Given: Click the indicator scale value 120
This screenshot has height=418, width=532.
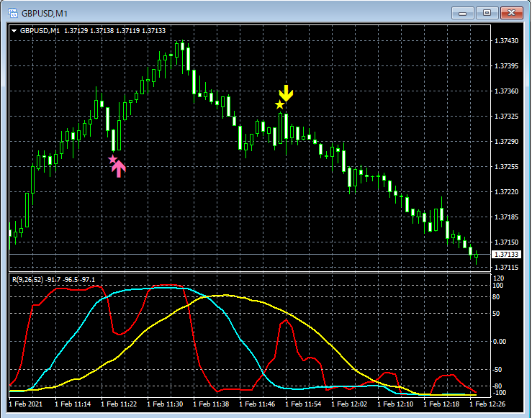Looking at the screenshot, I should point(498,278).
